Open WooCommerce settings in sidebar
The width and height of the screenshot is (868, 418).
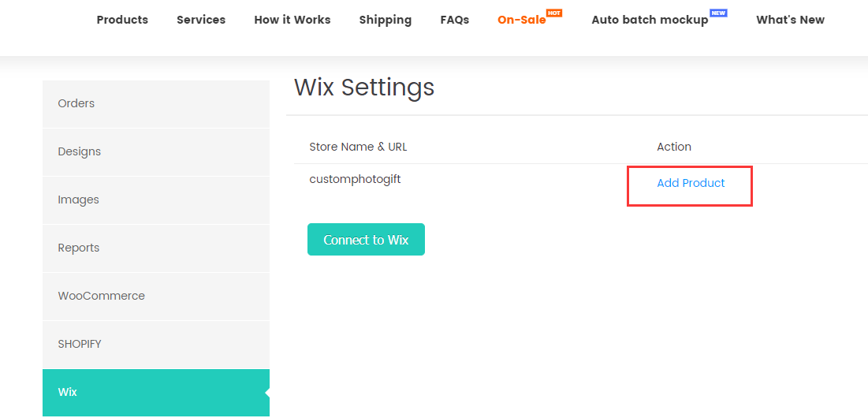[102, 296]
